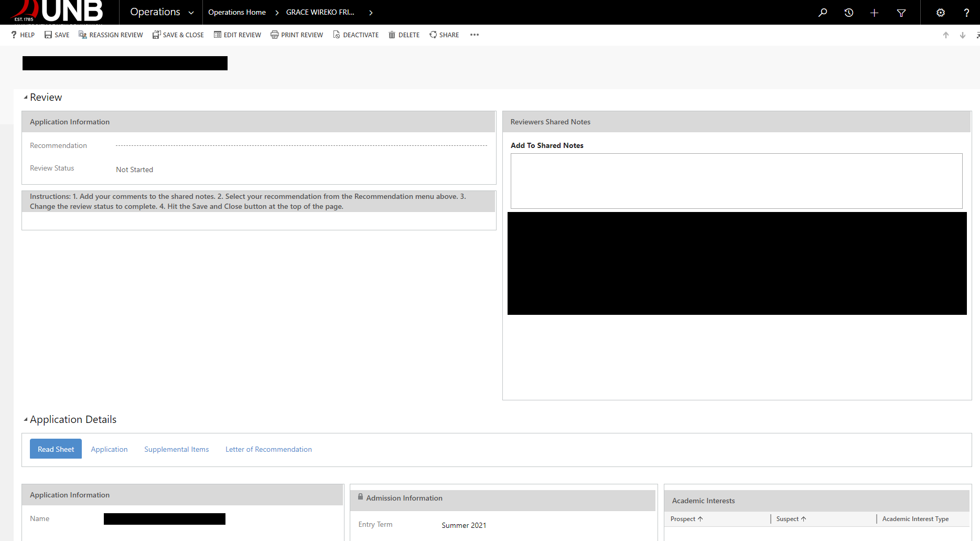Click the Read Sheet button
980x541 pixels.
56,449
